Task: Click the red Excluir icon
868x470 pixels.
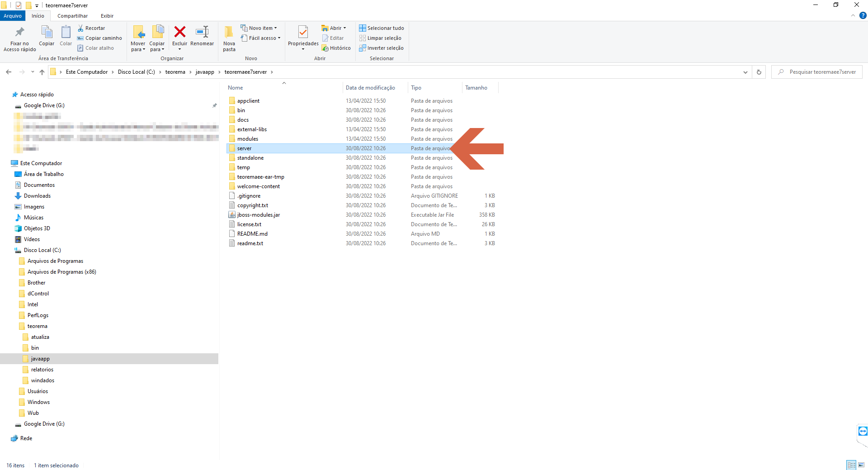Action: (180, 32)
